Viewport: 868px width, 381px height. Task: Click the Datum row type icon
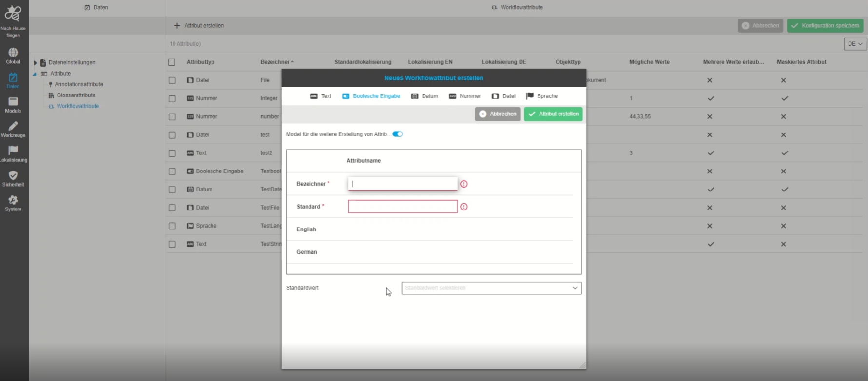coord(191,190)
